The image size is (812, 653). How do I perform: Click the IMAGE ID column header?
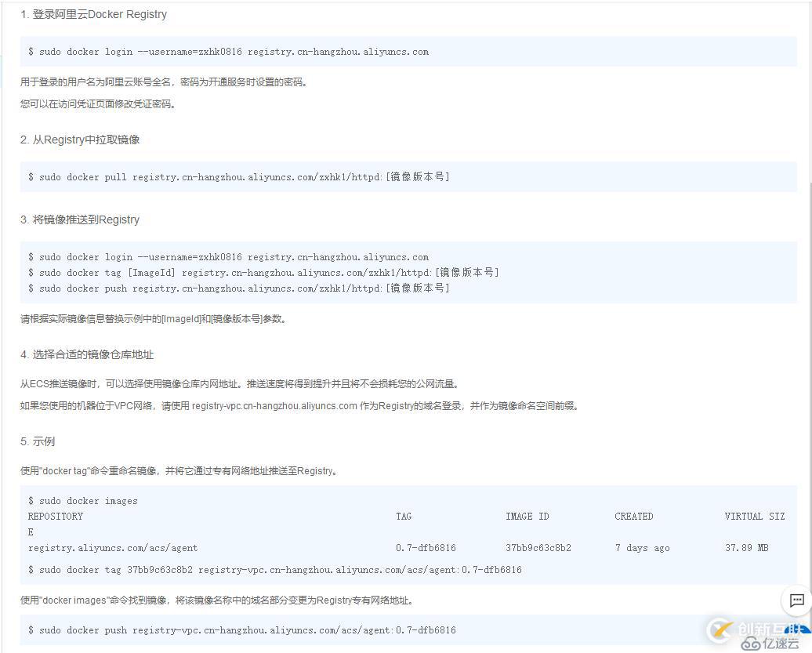[x=527, y=517]
